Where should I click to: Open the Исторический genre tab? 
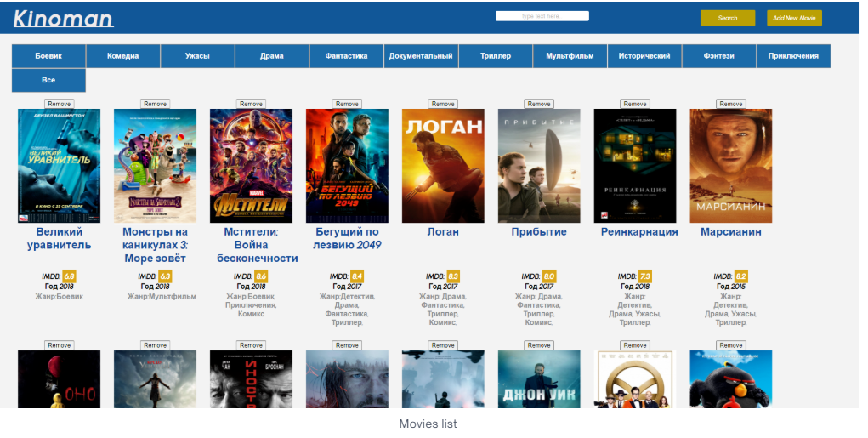[x=644, y=56]
